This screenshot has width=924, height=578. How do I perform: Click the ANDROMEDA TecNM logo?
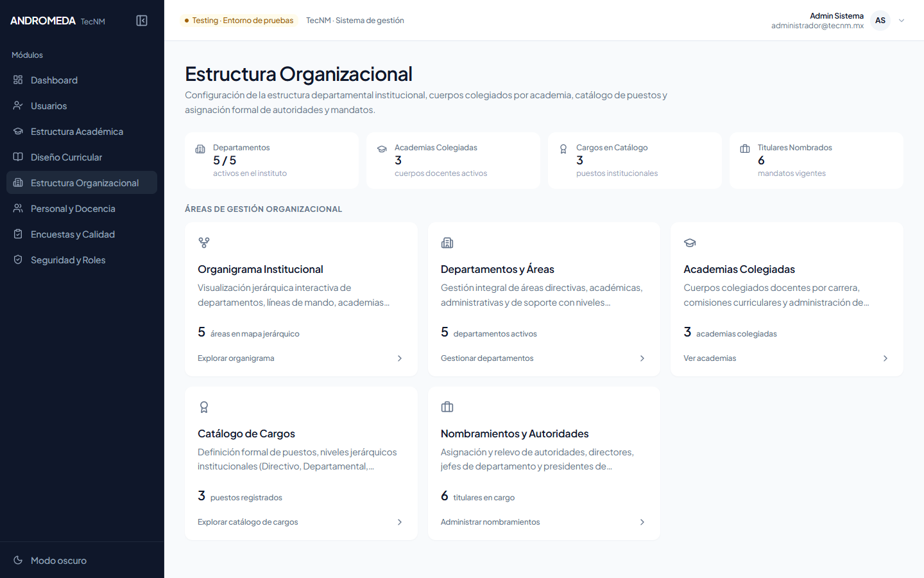[58, 21]
